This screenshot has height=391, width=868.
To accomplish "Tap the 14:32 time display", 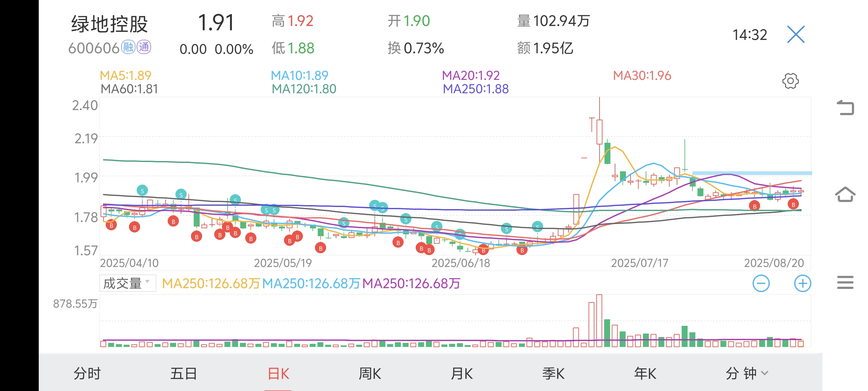I will [750, 35].
